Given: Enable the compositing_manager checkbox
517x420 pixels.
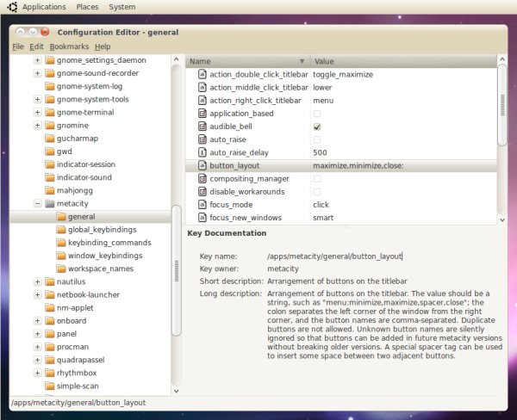Looking at the screenshot, I should point(317,179).
